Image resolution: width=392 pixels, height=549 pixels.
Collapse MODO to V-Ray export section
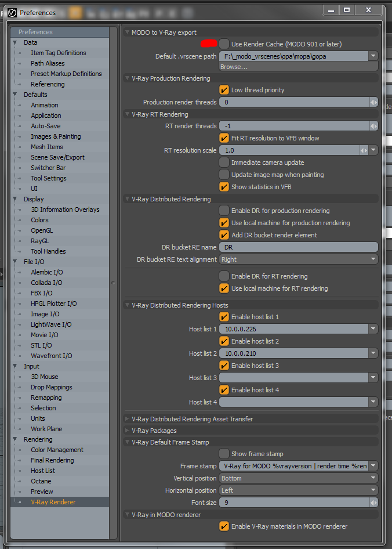pyautogui.click(x=127, y=32)
